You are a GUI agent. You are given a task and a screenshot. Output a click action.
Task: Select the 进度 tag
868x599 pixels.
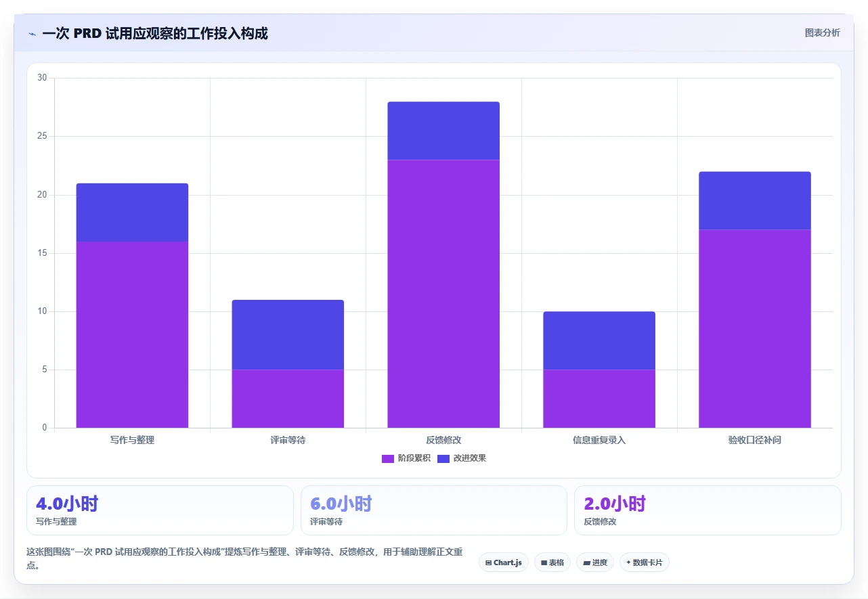pyautogui.click(x=595, y=562)
